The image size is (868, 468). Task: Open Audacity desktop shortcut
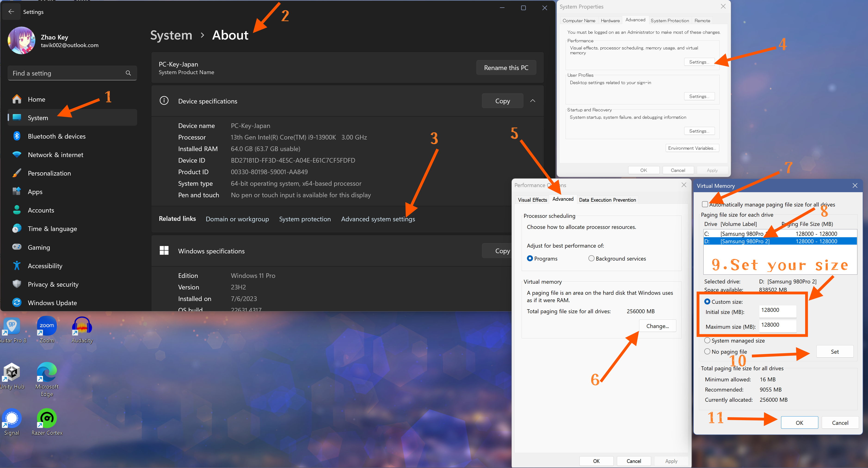(82, 330)
